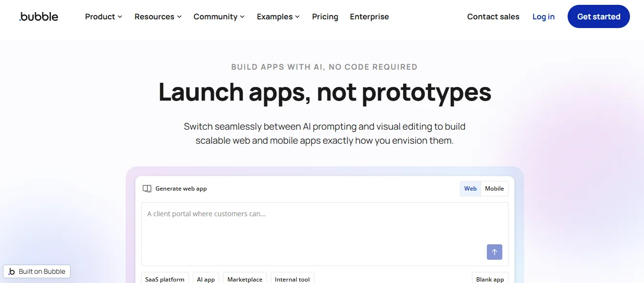Open the Community dropdown
The image size is (644, 283).
pyautogui.click(x=219, y=17)
